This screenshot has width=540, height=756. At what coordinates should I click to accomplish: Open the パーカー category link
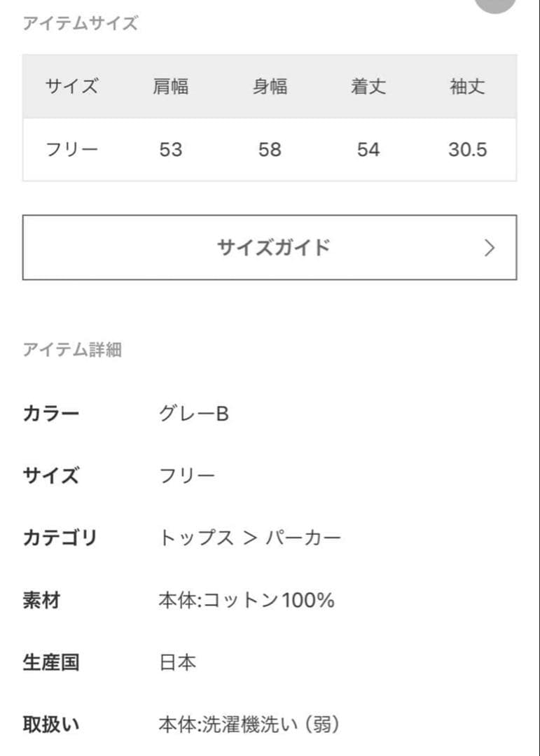(x=306, y=537)
